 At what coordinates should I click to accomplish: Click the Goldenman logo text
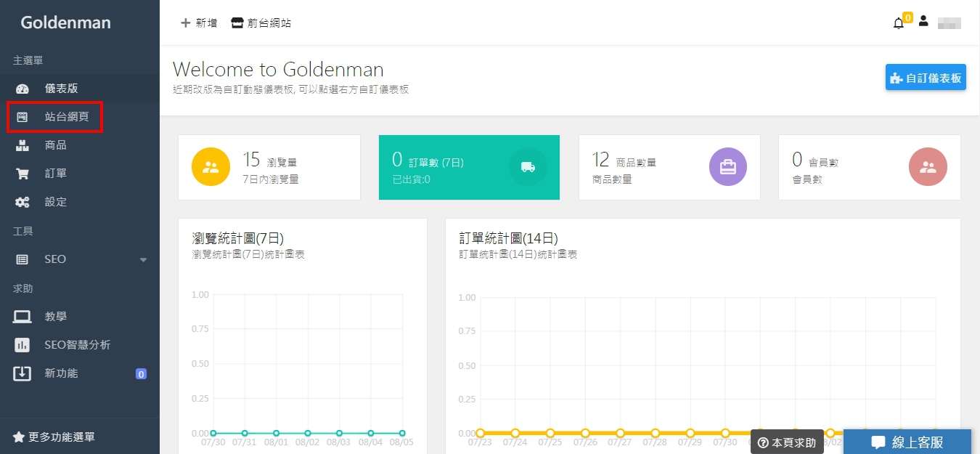(x=65, y=23)
